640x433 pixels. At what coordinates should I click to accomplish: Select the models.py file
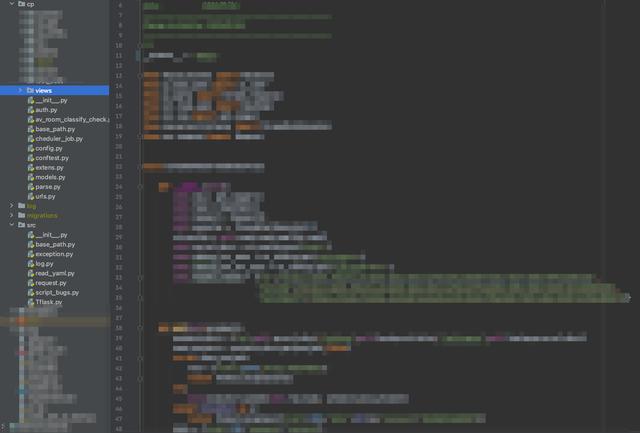coord(50,177)
